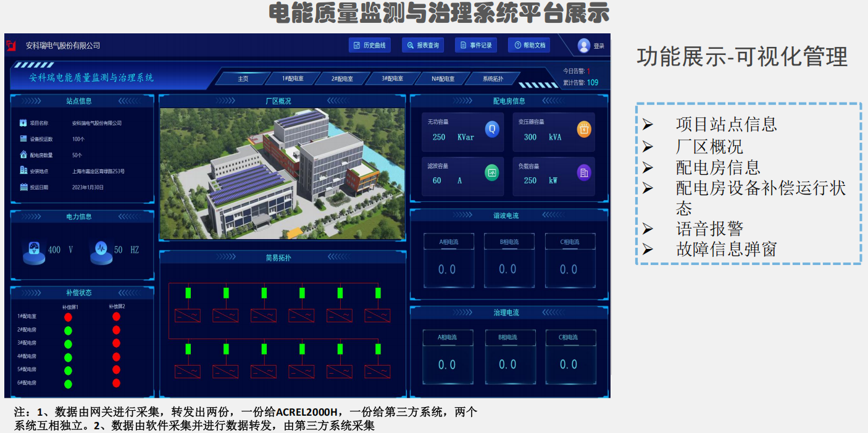Click the 1#配电室 补偿屏2 red indicator
This screenshot has width=868, height=433.
coord(116,316)
